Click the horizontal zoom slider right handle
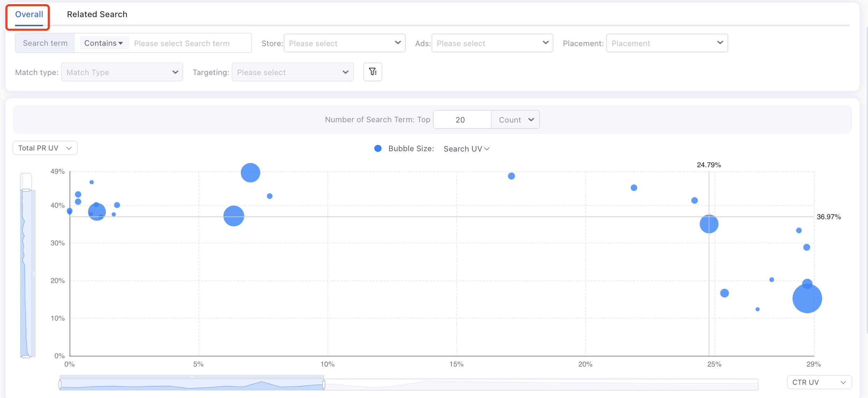Screen dimensions: 868x398 coord(324,384)
